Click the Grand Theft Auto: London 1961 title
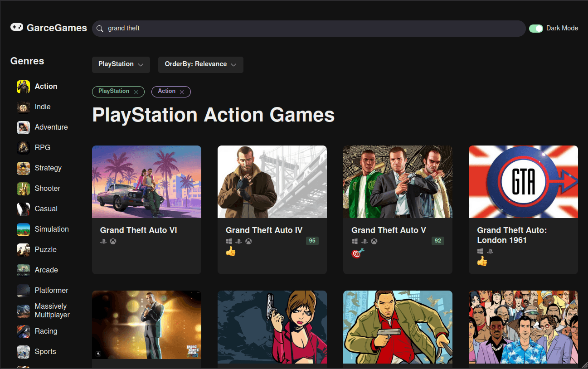Viewport: 588px width, 369px height. click(x=512, y=235)
